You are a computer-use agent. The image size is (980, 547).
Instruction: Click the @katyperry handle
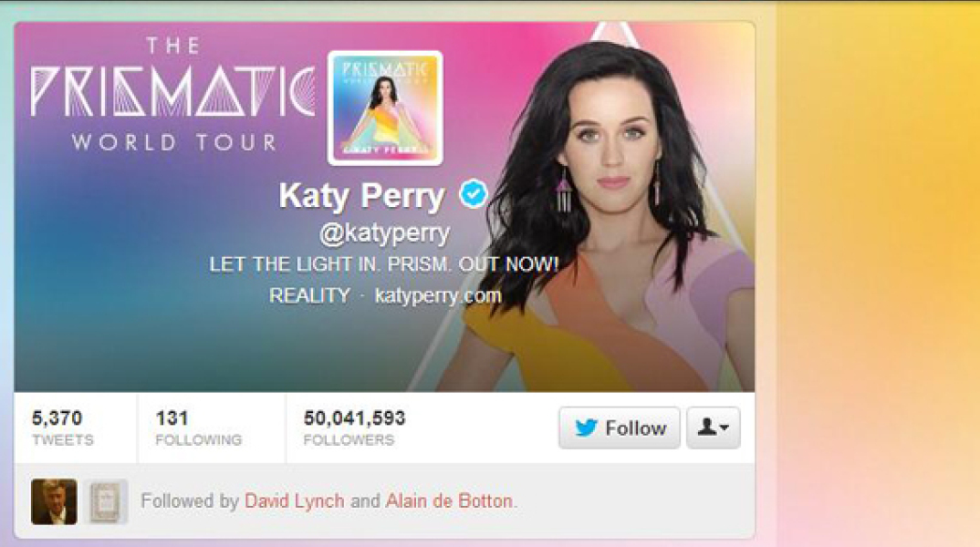(x=384, y=233)
